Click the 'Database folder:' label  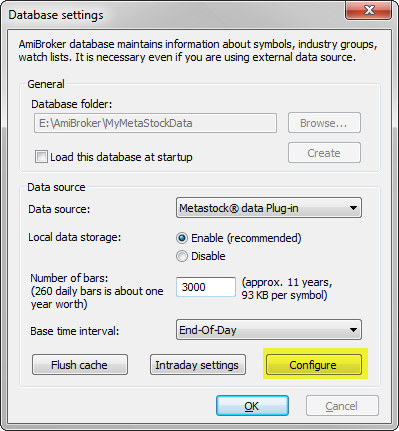point(72,104)
